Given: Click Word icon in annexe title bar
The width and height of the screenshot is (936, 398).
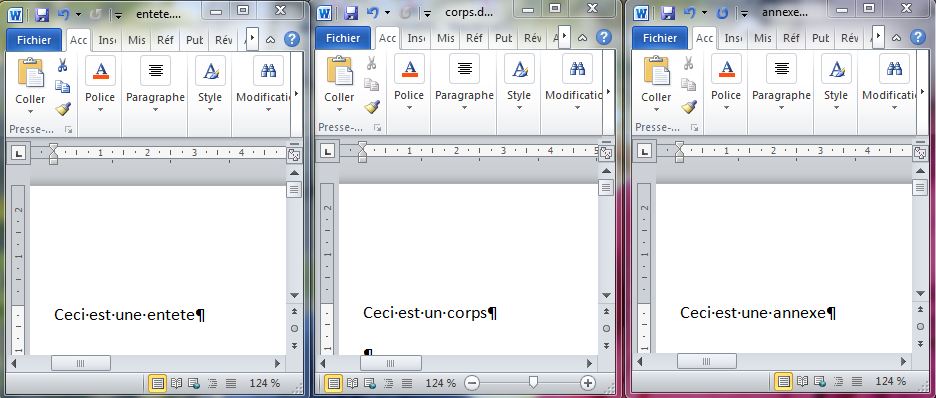Looking at the screenshot, I should 642,13.
